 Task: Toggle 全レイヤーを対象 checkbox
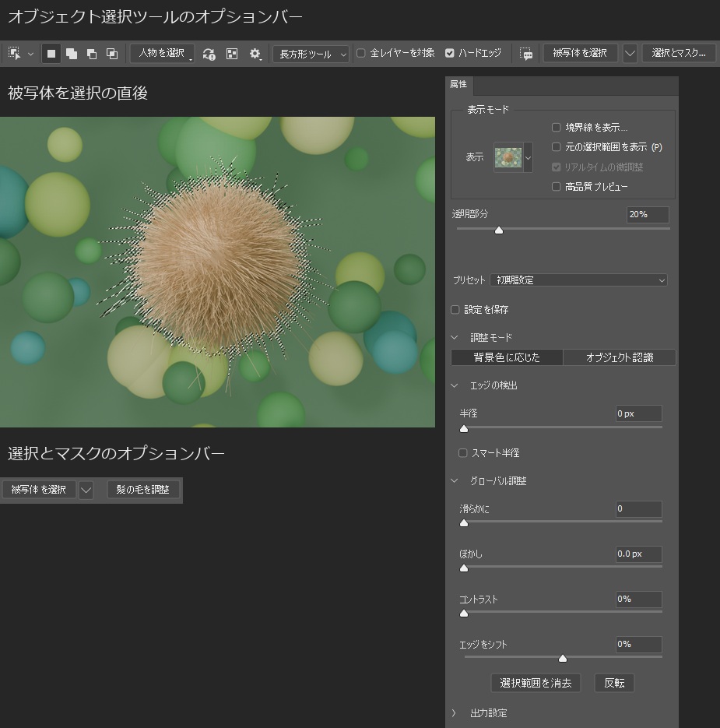tap(360, 53)
